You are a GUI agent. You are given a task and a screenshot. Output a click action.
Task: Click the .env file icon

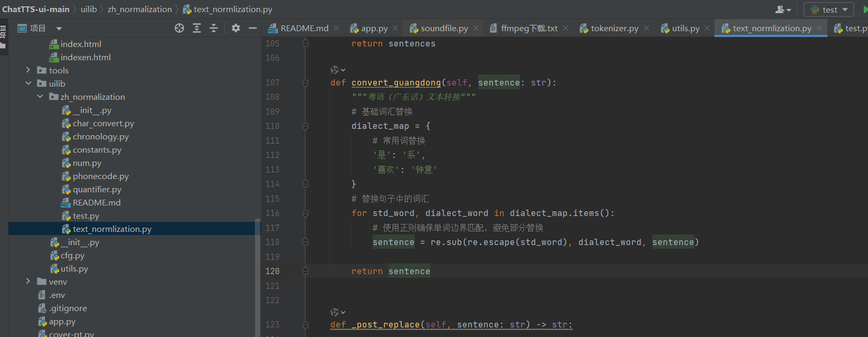(x=42, y=295)
